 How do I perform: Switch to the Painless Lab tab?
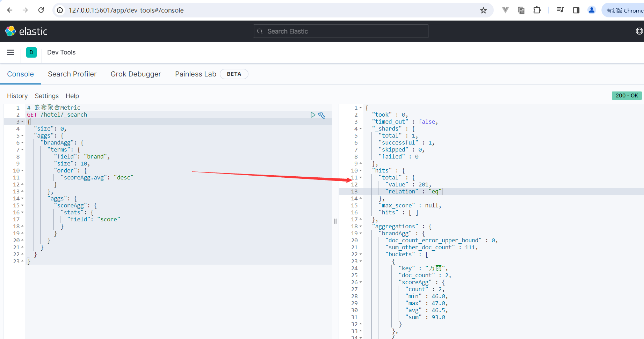point(196,74)
